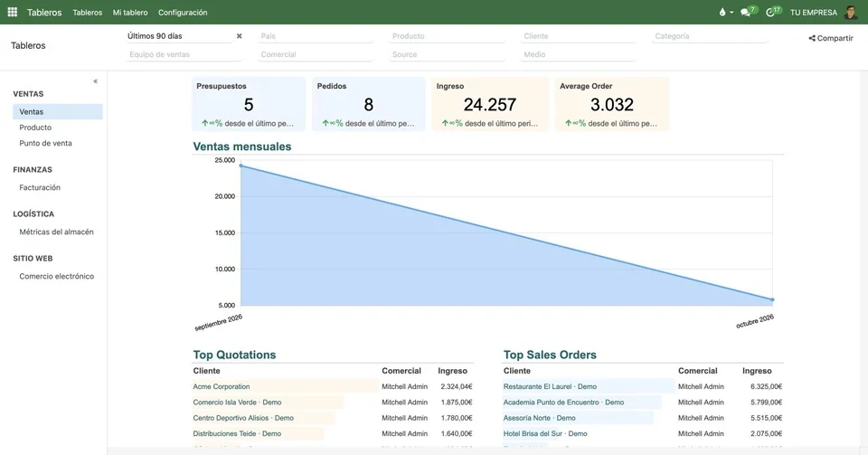Click the 2.075,00€ sales order amount
Screen dimensions: 868x455
click(766, 433)
